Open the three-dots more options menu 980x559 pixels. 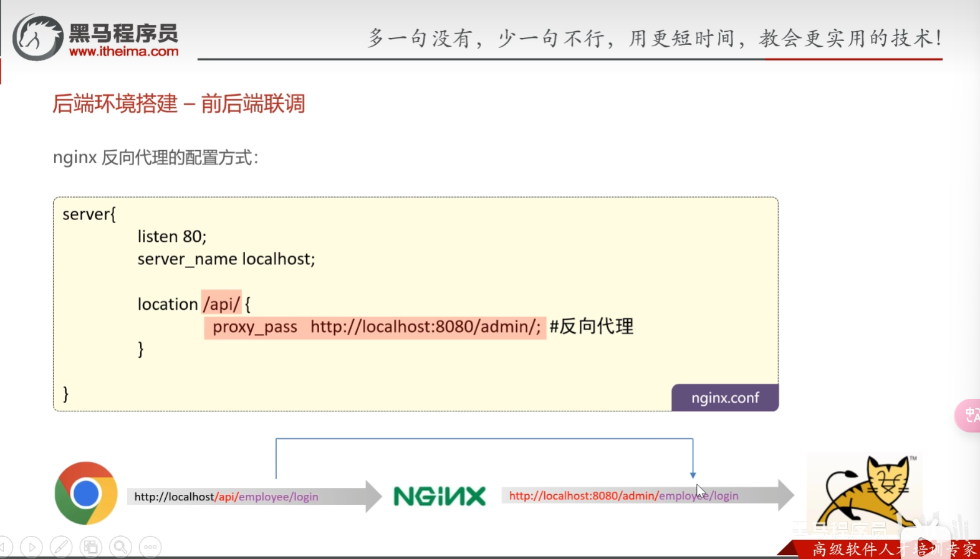[150, 547]
